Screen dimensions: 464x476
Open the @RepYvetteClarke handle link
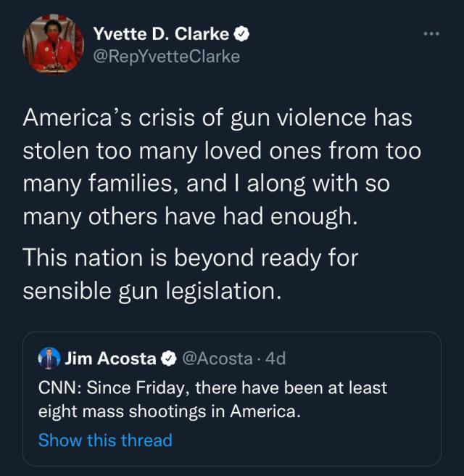pos(166,56)
